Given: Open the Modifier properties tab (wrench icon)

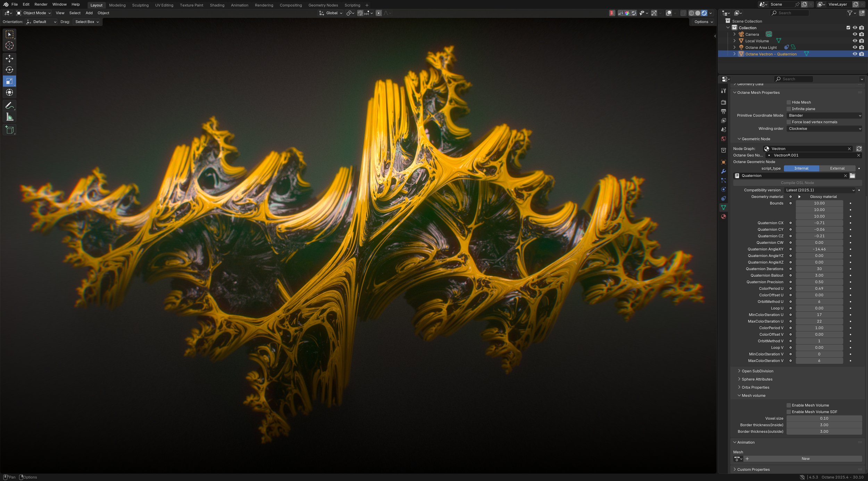Looking at the screenshot, I should [724, 171].
